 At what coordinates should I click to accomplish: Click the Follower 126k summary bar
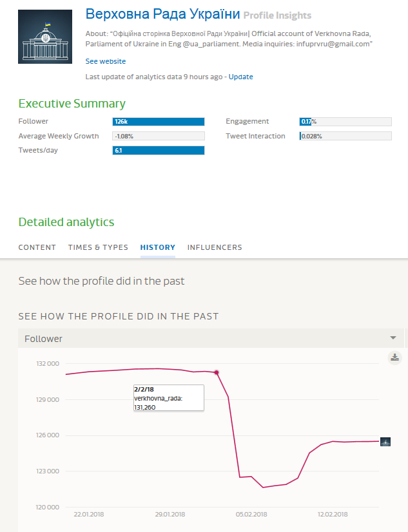[159, 122]
